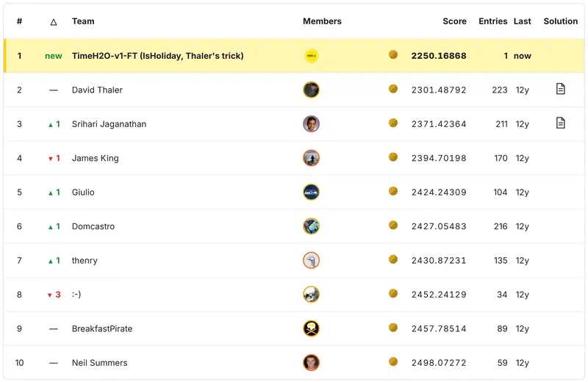Open Srihari Jaganathan team name
This screenshot has height=382, width=588.
(109, 124)
